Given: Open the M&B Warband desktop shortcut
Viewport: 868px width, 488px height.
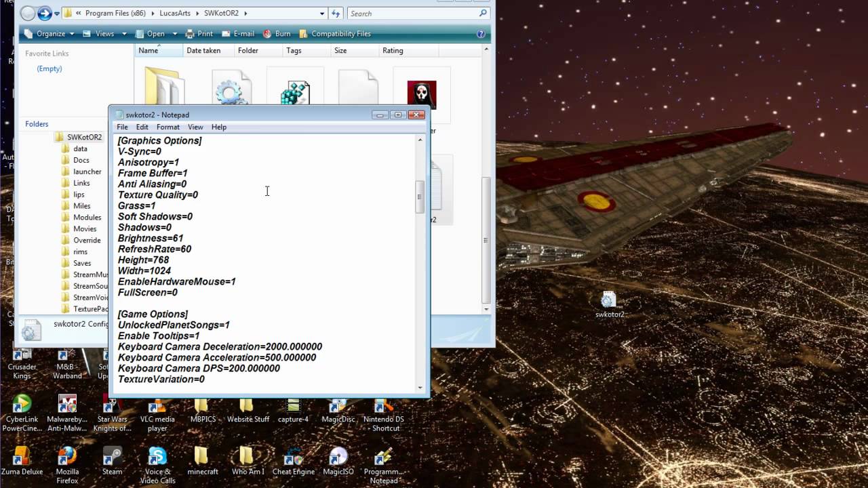Looking at the screenshot, I should pos(67,365).
